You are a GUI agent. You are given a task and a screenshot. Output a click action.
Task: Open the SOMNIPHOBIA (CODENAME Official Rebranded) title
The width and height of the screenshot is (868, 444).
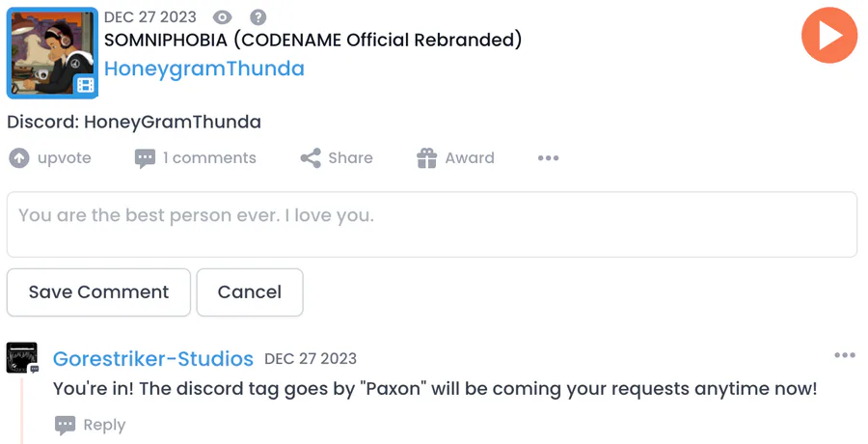(x=312, y=40)
